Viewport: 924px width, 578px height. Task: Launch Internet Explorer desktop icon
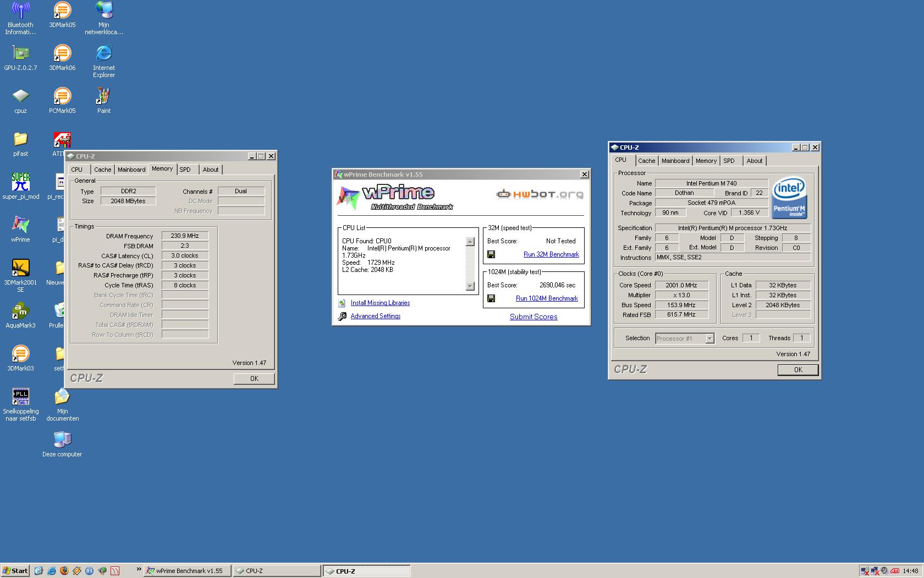click(103, 61)
